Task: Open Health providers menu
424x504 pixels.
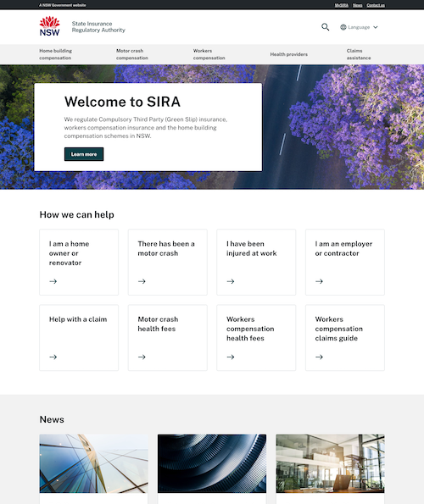Action: pos(289,54)
